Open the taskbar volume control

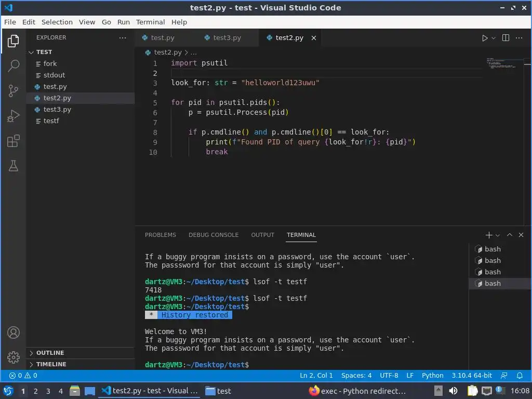point(453,391)
